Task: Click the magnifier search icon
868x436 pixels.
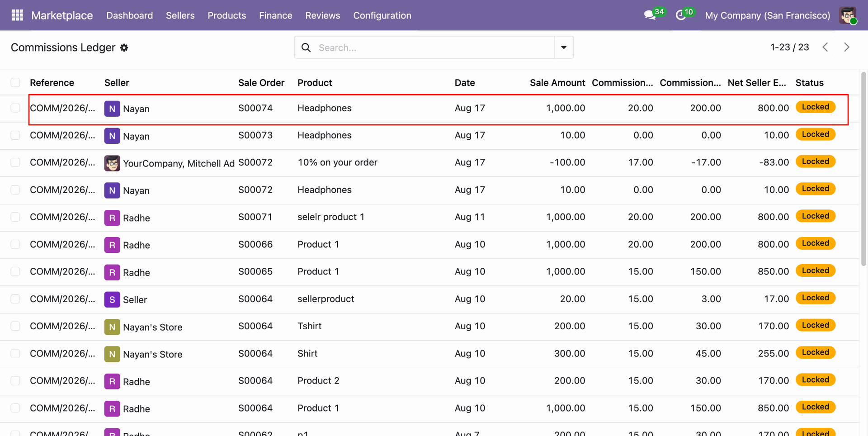Action: (x=306, y=47)
